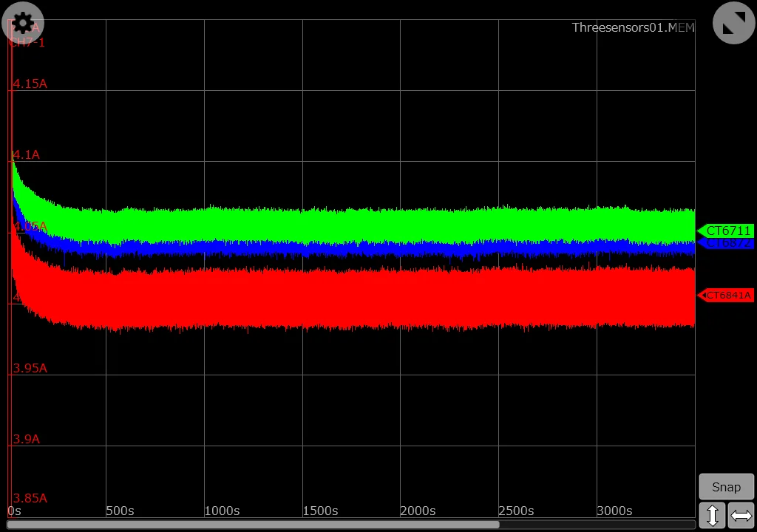Click the 4.15A vertical axis label
This screenshot has height=532, width=757.
coord(30,83)
